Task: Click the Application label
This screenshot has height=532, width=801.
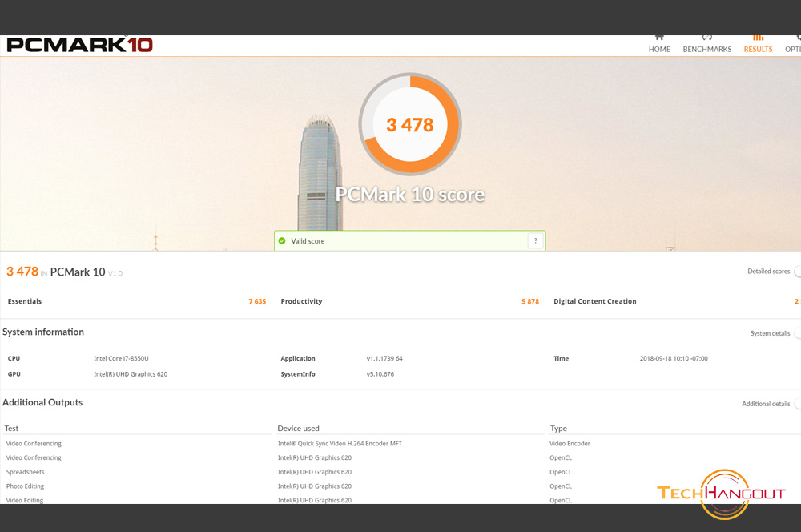Action: (x=298, y=359)
